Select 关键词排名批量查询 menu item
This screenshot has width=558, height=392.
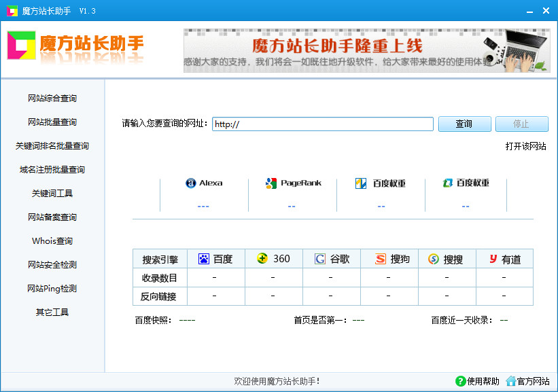(52, 146)
